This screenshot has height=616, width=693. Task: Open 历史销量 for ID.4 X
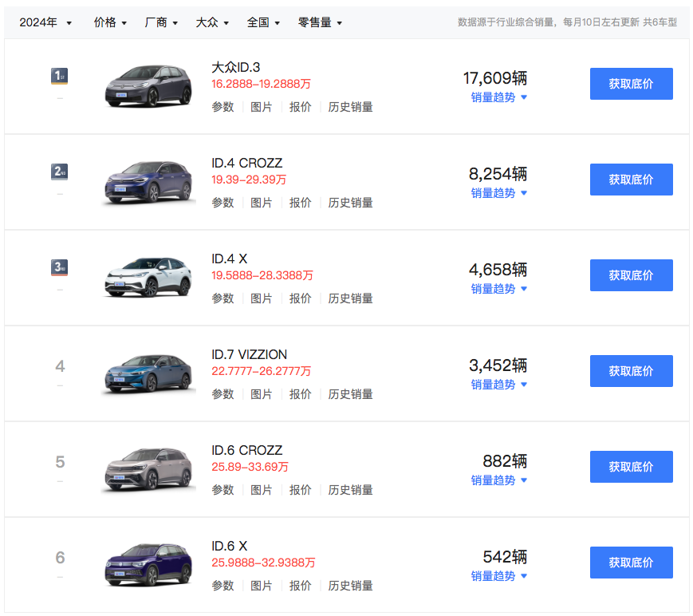tap(350, 298)
